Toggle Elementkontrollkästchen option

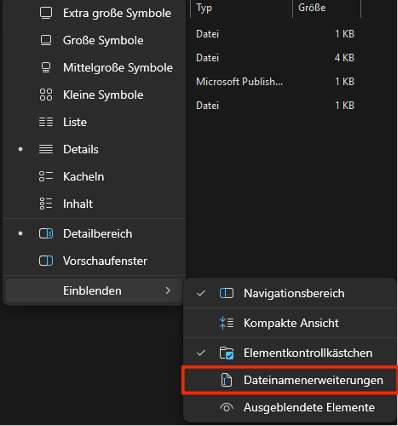289,353
